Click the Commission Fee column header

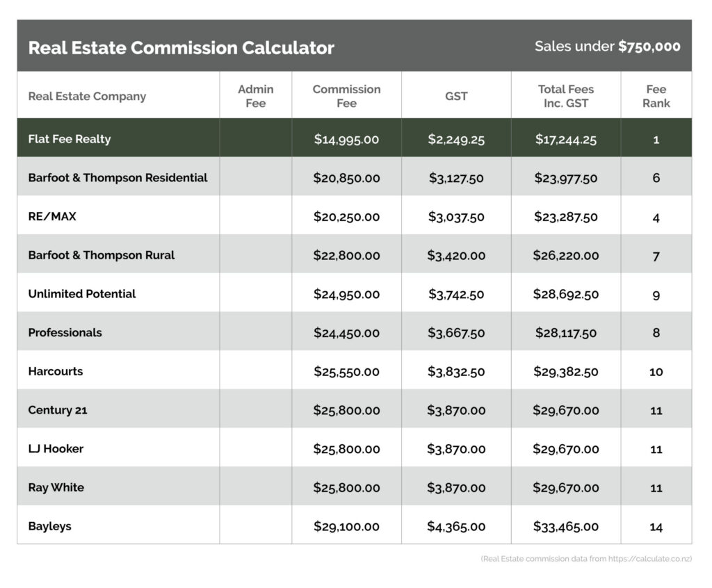(x=346, y=96)
